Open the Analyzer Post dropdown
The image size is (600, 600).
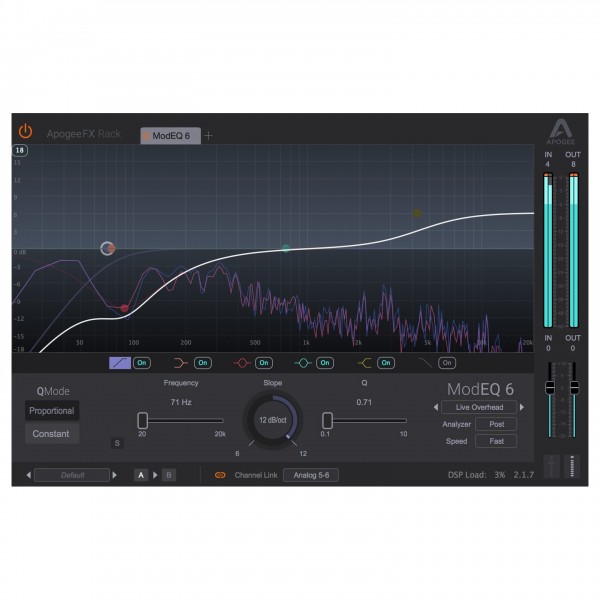[x=496, y=424]
